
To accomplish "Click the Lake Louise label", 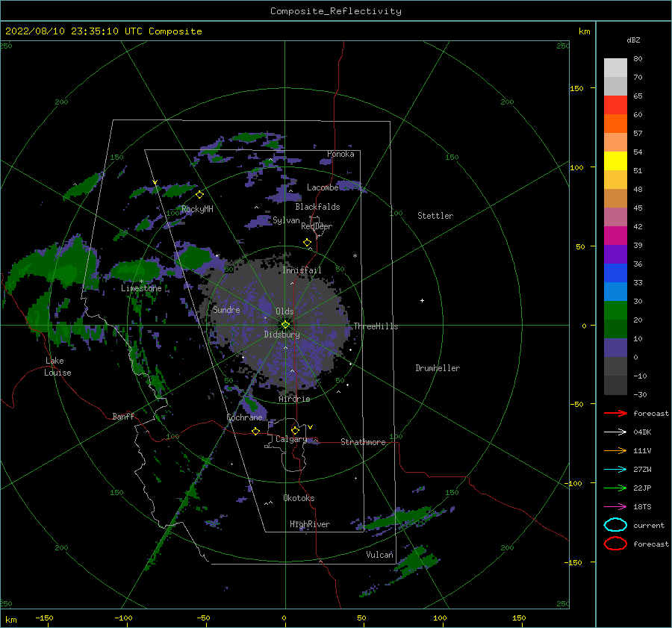I will point(57,367).
